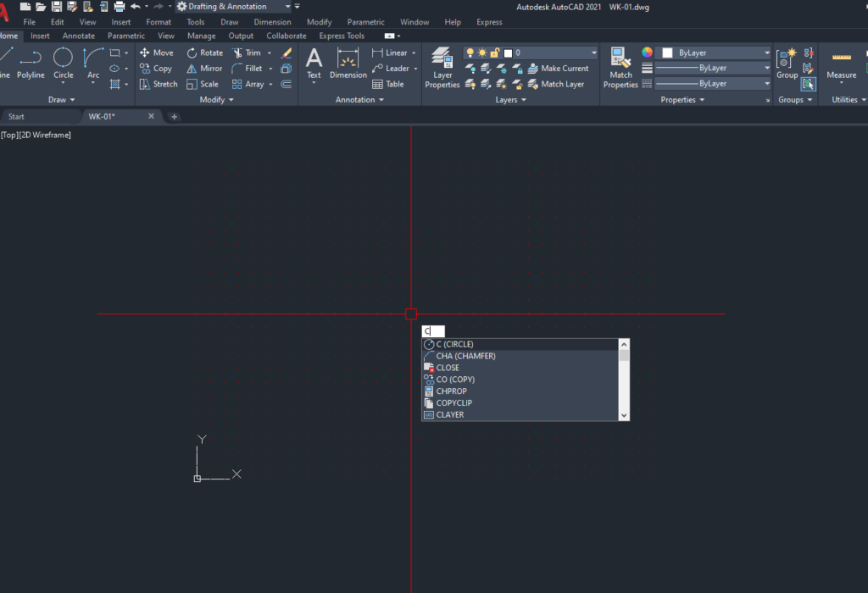868x593 pixels.
Task: Switch to the Parametric ribbon tab
Action: [x=125, y=36]
